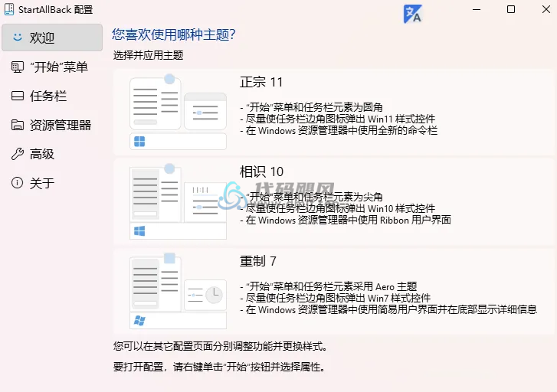
Task: Go to the 资源管理器 settings page
Action: tap(52, 125)
